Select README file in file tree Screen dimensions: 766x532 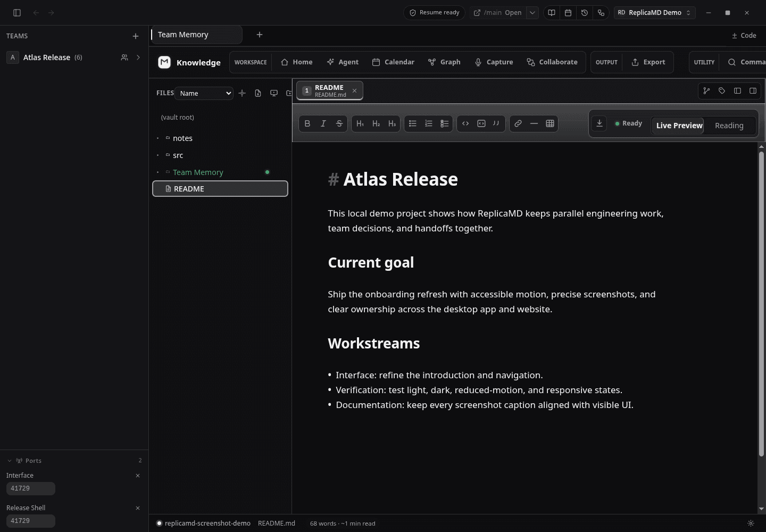click(x=220, y=189)
